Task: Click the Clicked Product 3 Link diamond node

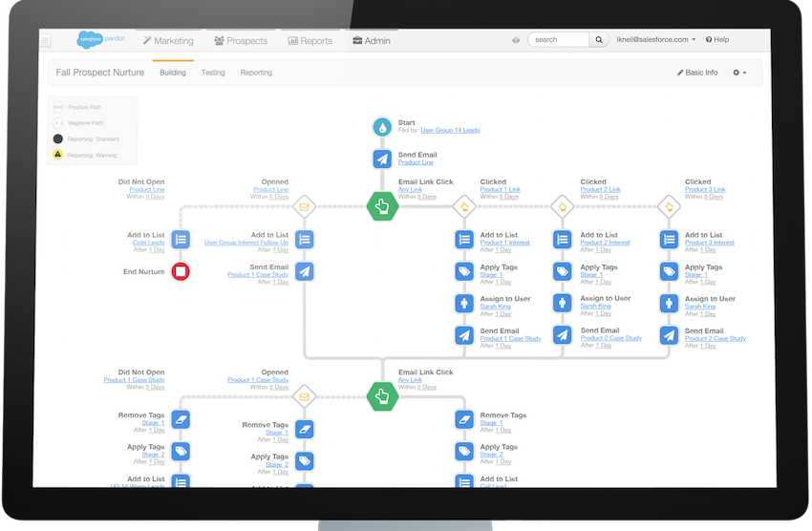Action: click(669, 206)
